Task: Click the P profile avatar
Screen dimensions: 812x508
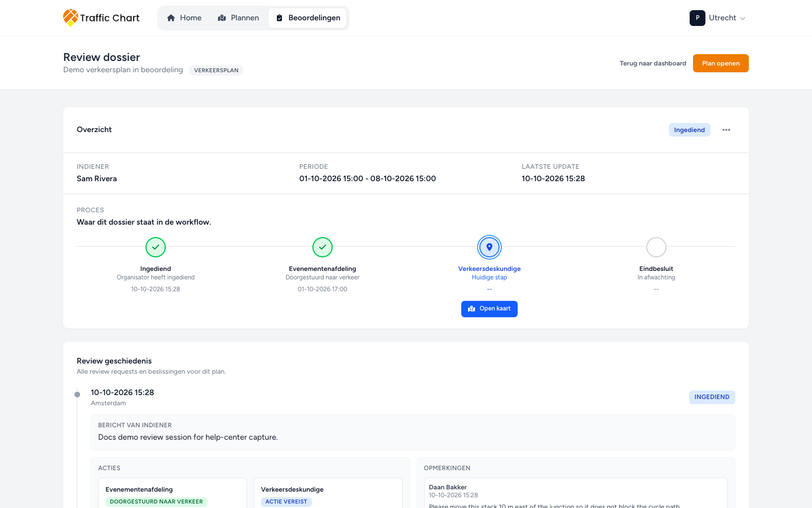Action: [x=698, y=18]
